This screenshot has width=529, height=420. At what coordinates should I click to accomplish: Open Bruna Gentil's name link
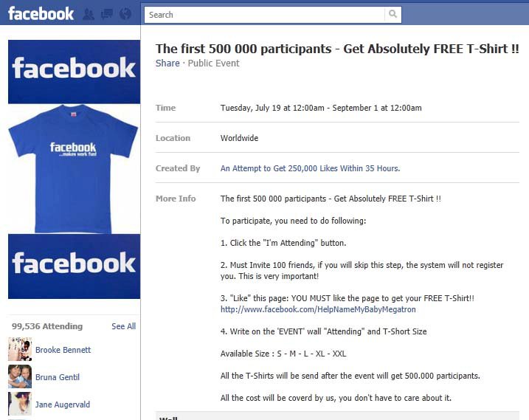coord(58,377)
